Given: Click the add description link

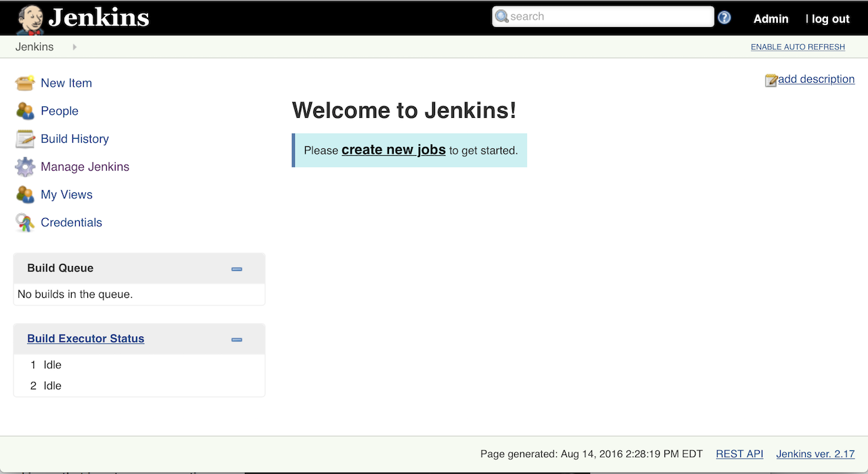Looking at the screenshot, I should 816,79.
